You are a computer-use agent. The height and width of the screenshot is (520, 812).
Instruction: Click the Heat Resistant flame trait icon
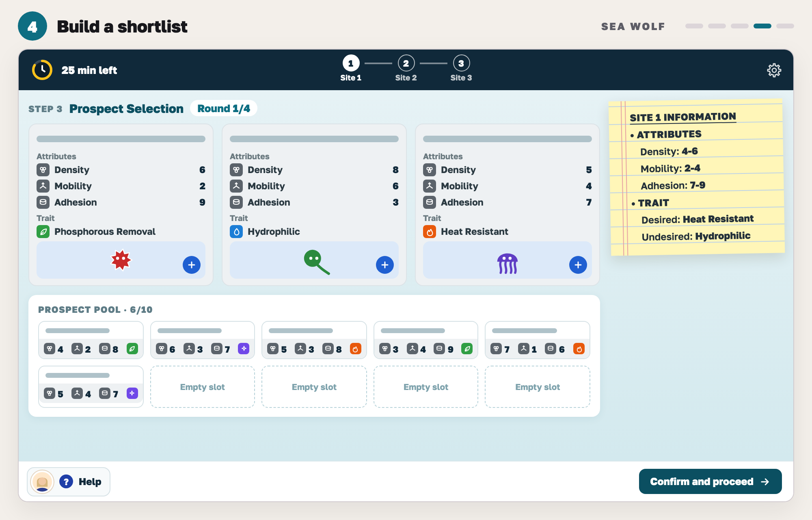tap(430, 232)
